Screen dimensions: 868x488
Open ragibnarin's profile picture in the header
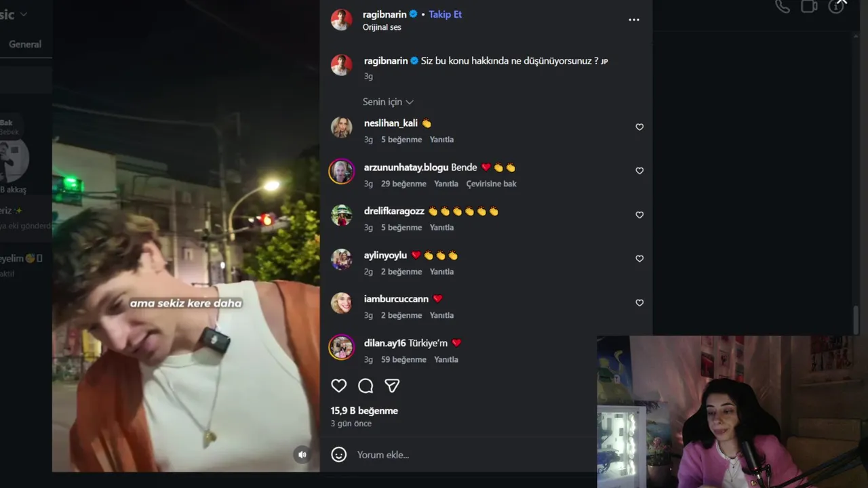click(341, 20)
